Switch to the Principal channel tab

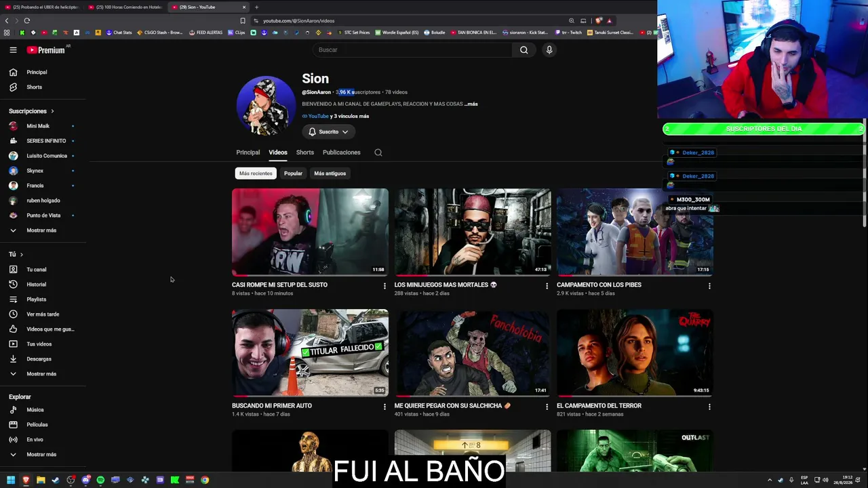pos(248,152)
